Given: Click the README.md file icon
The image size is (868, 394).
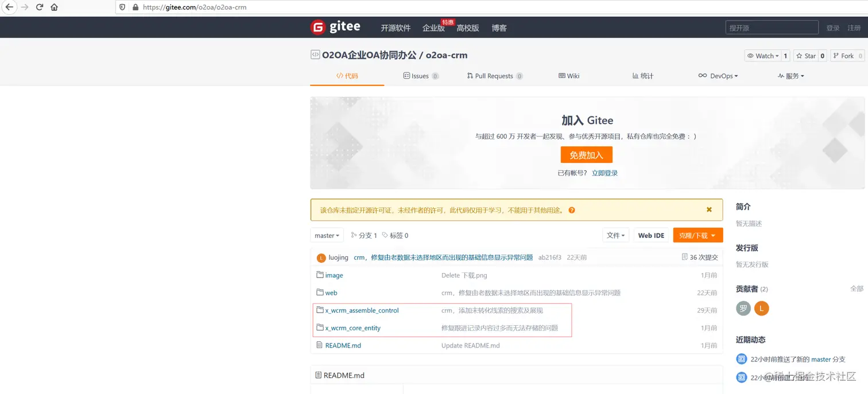Looking at the screenshot, I should [320, 345].
